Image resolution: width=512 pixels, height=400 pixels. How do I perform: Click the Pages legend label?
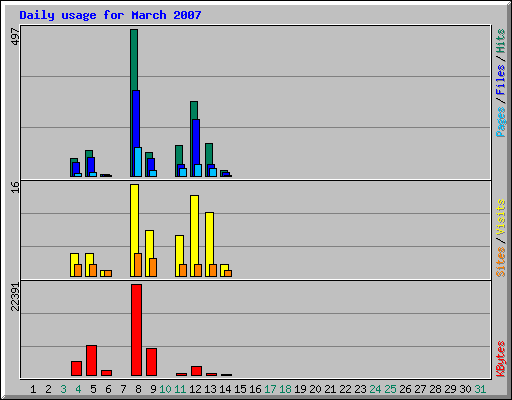click(x=501, y=122)
